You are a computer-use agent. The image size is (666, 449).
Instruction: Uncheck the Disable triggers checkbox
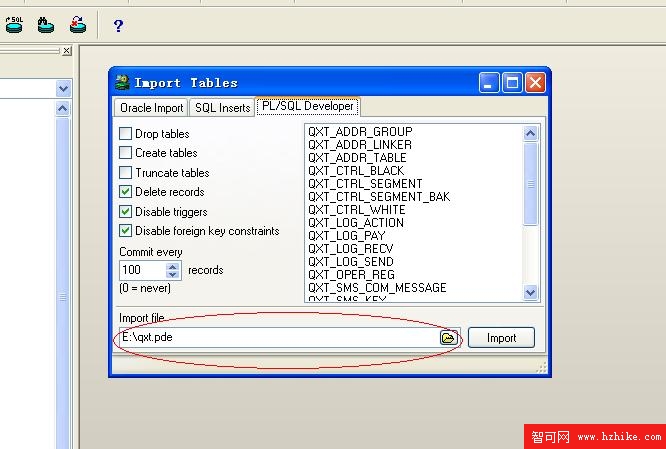[125, 212]
